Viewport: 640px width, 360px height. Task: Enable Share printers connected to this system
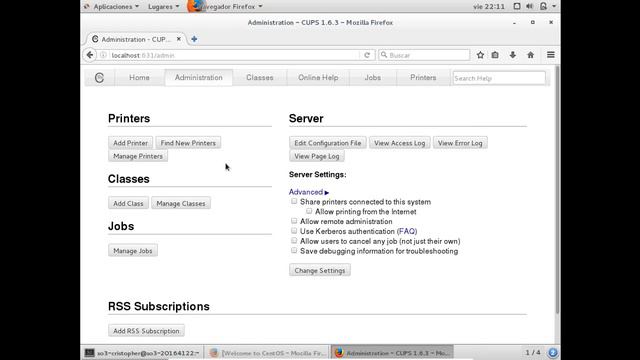[294, 201]
